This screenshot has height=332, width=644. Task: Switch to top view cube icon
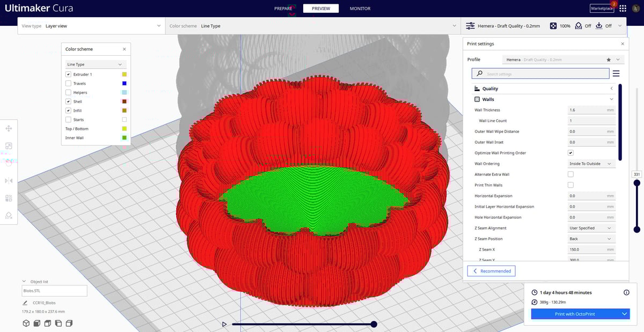47,323
